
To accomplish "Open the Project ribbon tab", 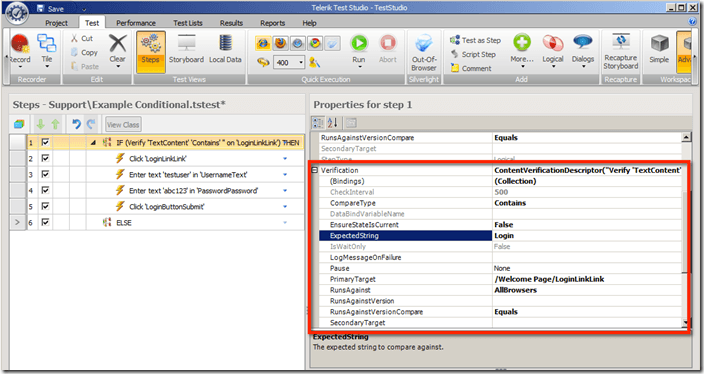I will (x=56, y=23).
